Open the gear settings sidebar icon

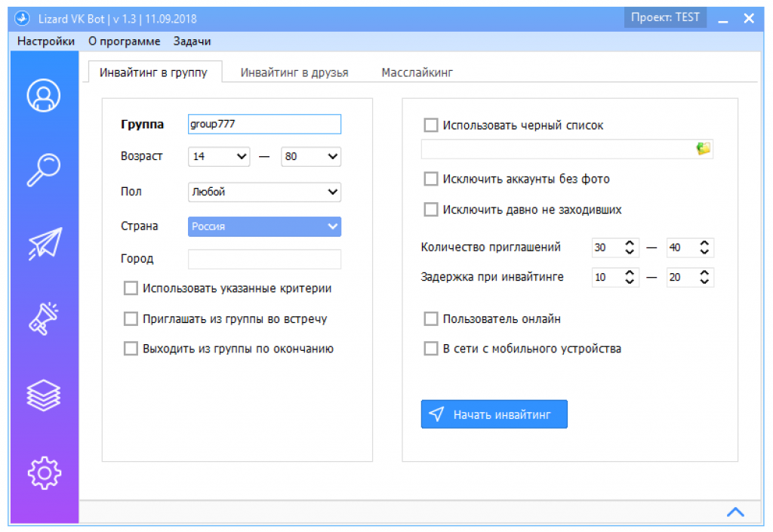pyautogui.click(x=45, y=473)
